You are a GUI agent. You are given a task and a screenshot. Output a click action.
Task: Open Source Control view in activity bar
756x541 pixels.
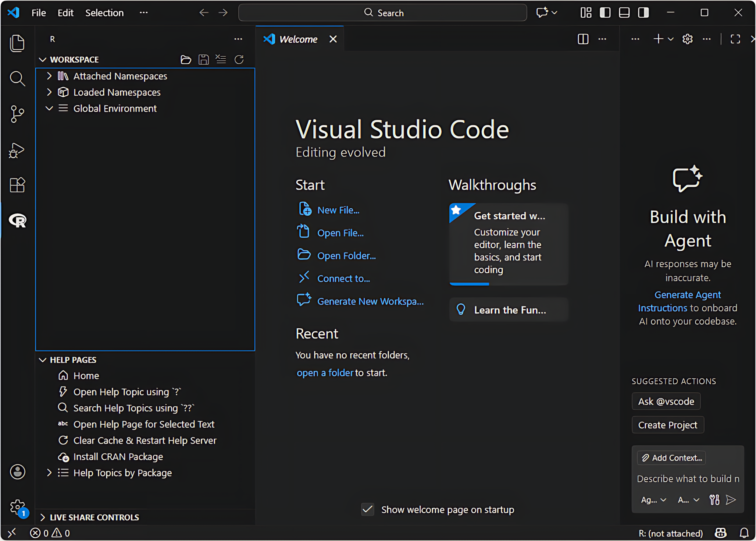(17, 114)
